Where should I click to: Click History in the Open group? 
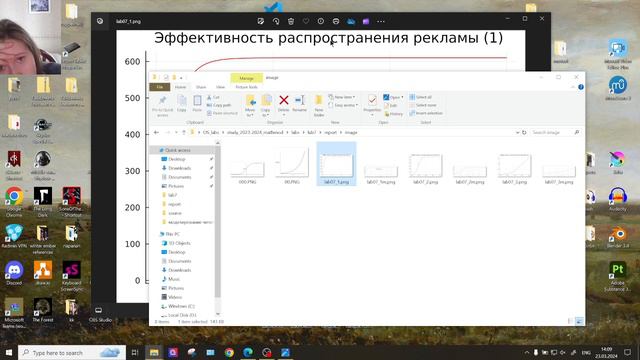[393, 114]
